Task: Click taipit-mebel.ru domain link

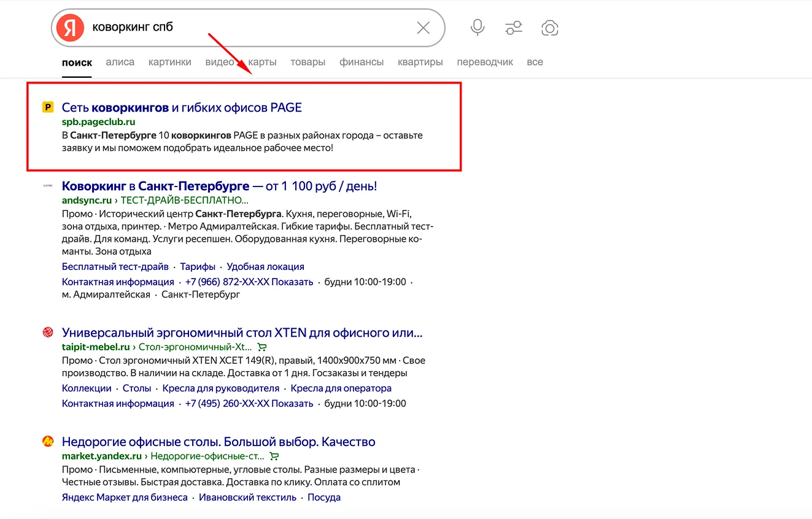Action: [96, 347]
